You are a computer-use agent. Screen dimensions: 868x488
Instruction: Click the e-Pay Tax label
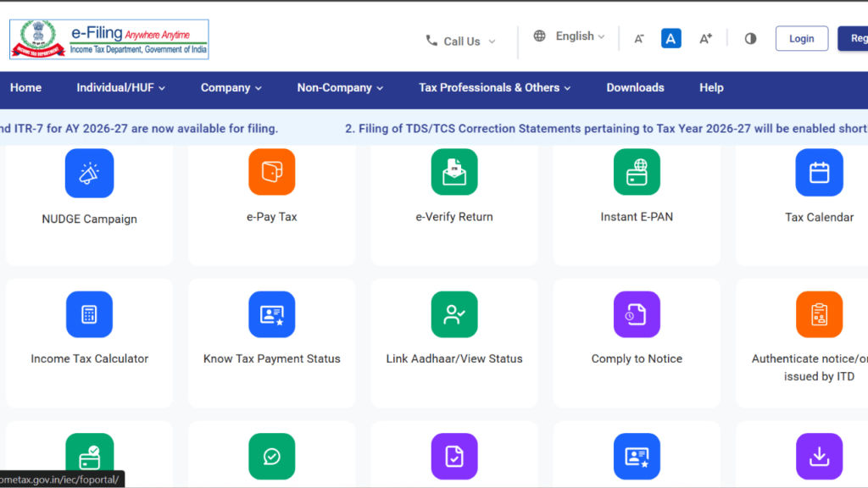[x=272, y=217]
